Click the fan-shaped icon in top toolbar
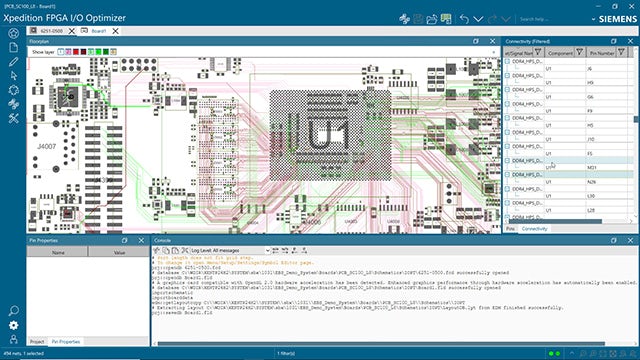Viewport: 640px width, 360px height. (404, 19)
